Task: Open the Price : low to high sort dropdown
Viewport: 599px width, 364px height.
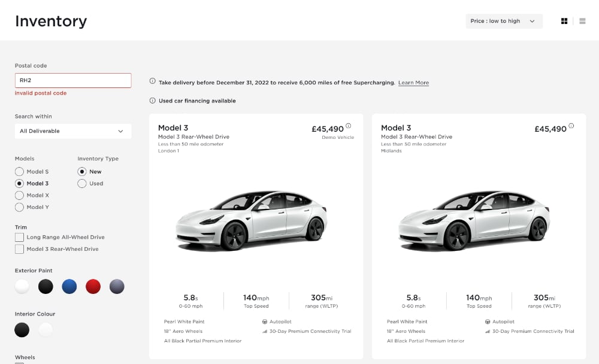Action: point(504,21)
